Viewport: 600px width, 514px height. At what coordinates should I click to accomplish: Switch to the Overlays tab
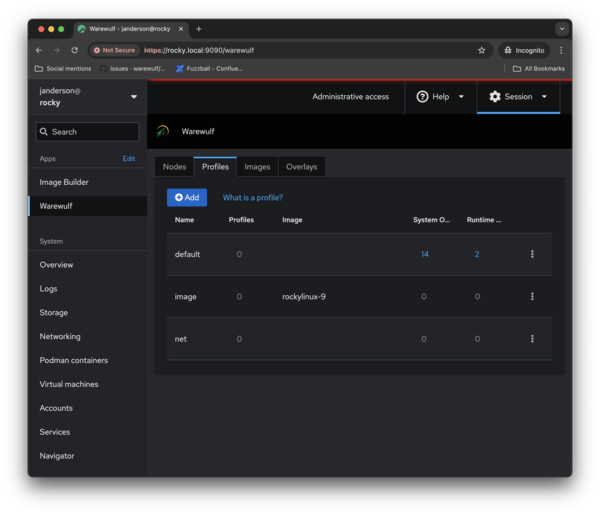[302, 167]
